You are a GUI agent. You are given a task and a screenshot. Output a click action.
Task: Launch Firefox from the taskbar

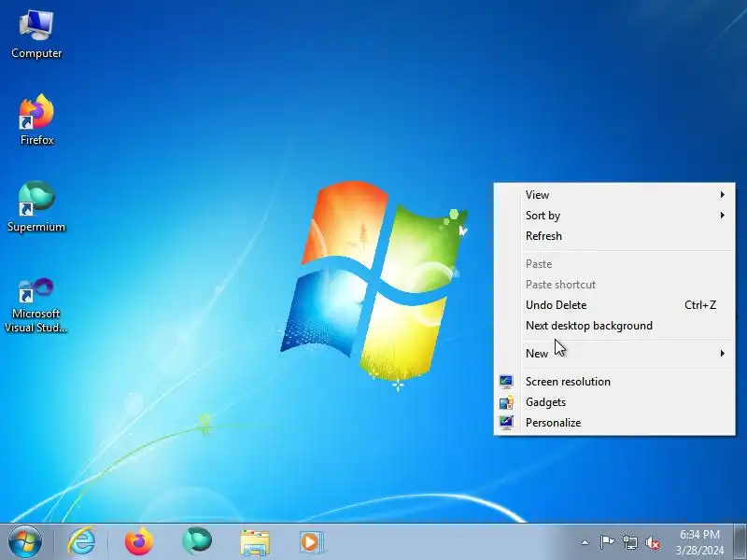click(x=139, y=542)
